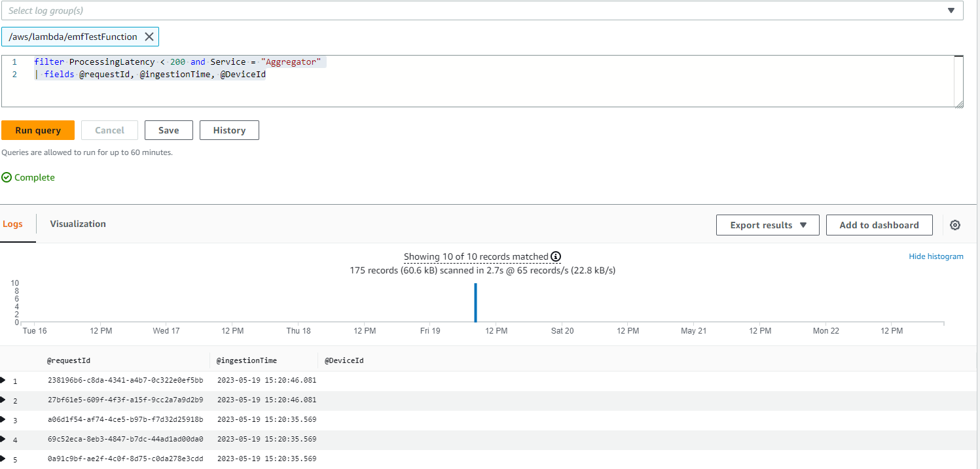Open query History
The height and width of the screenshot is (469, 980).
(229, 130)
